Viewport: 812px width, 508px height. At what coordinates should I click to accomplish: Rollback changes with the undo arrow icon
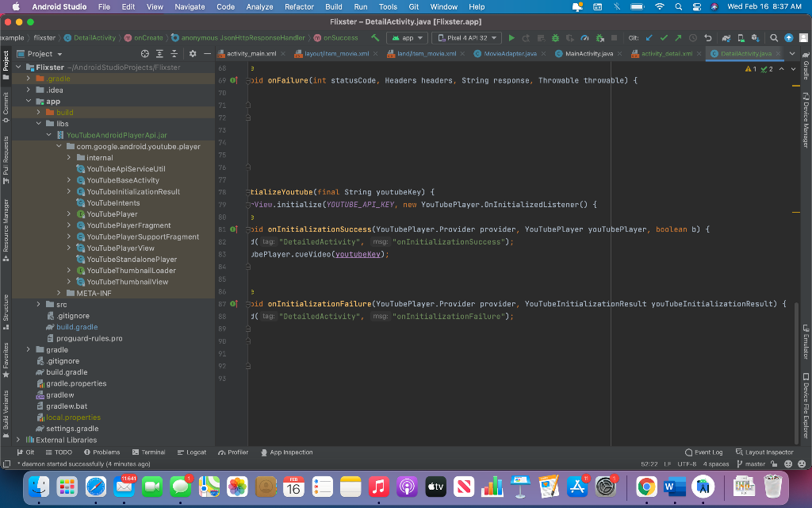708,38
